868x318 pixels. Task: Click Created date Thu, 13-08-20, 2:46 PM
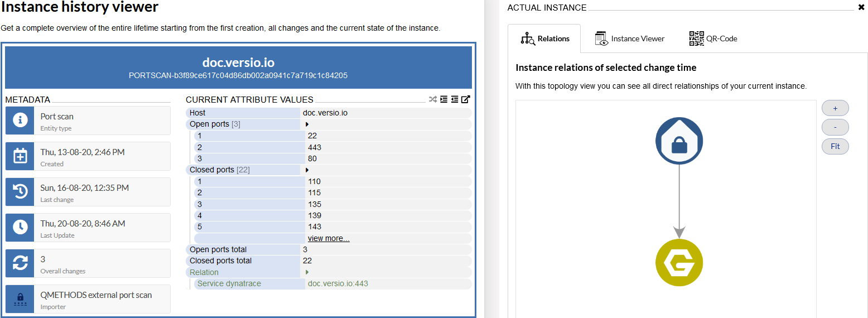tap(83, 152)
